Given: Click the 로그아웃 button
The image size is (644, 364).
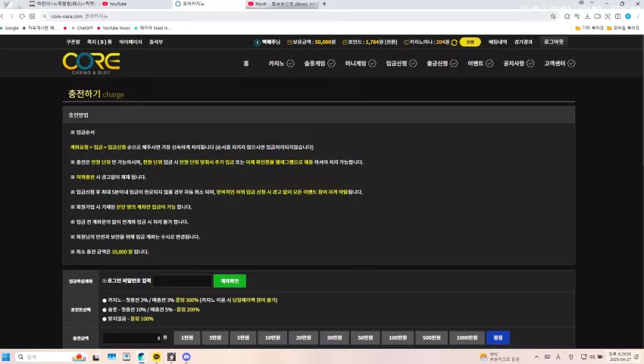Looking at the screenshot, I should tap(553, 42).
